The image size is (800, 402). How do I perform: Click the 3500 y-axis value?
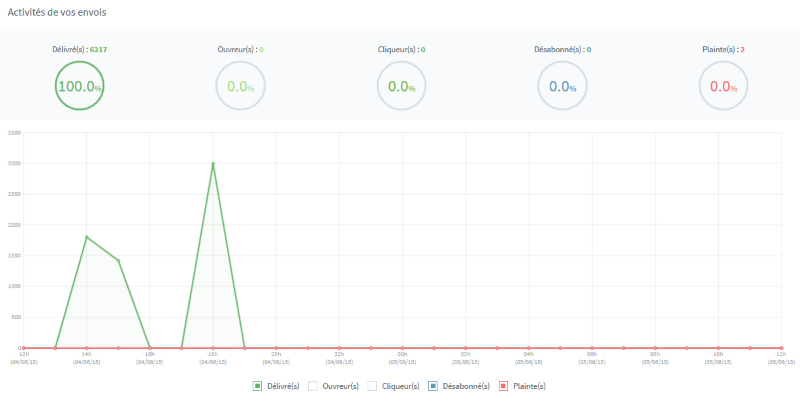[14, 133]
